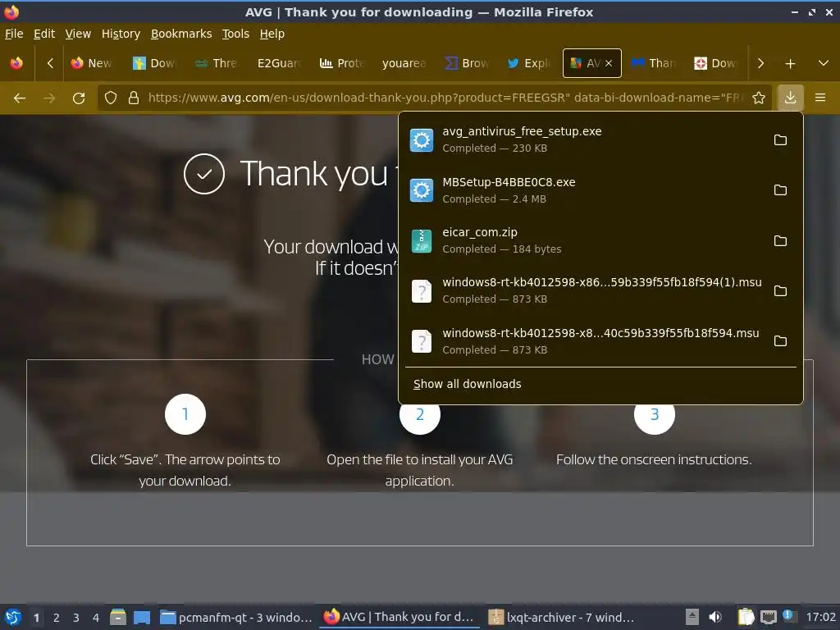Switch to the Expl Twitter tab
840x630 pixels.
point(529,63)
